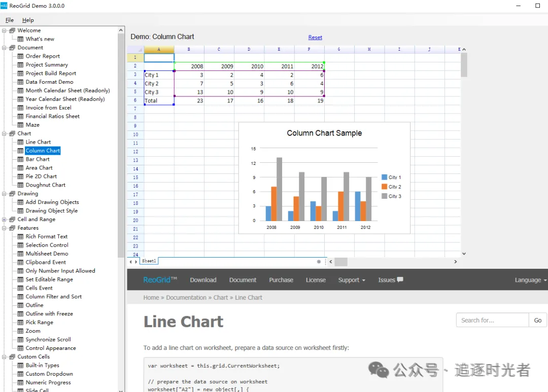
Task: Click the sheet icon beside Rich Format Text
Action: (21, 236)
